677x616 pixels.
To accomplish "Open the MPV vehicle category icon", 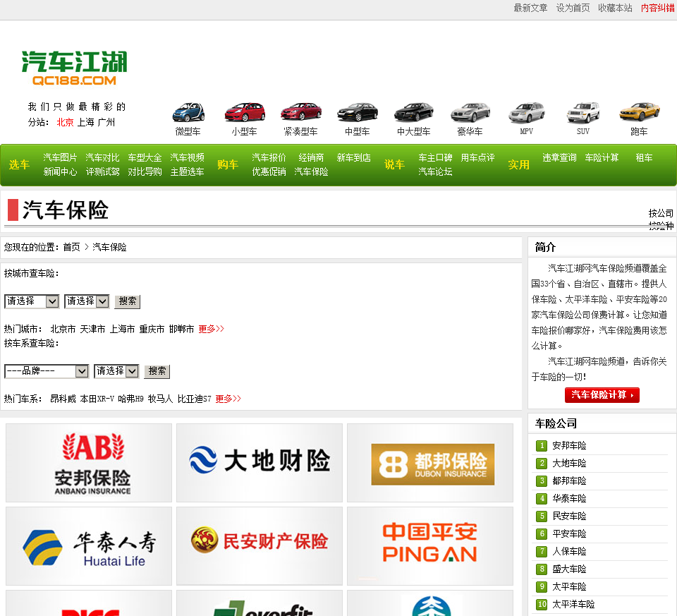I will (x=527, y=112).
